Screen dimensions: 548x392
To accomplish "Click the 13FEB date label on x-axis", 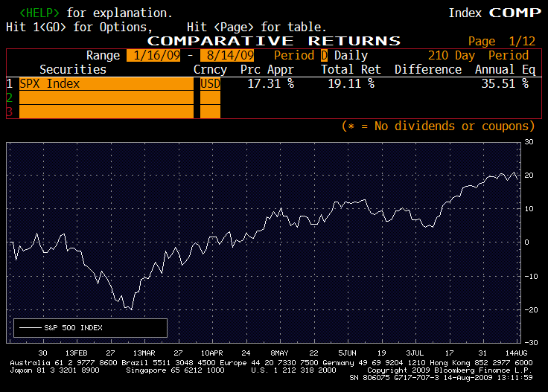I will tap(76, 353).
